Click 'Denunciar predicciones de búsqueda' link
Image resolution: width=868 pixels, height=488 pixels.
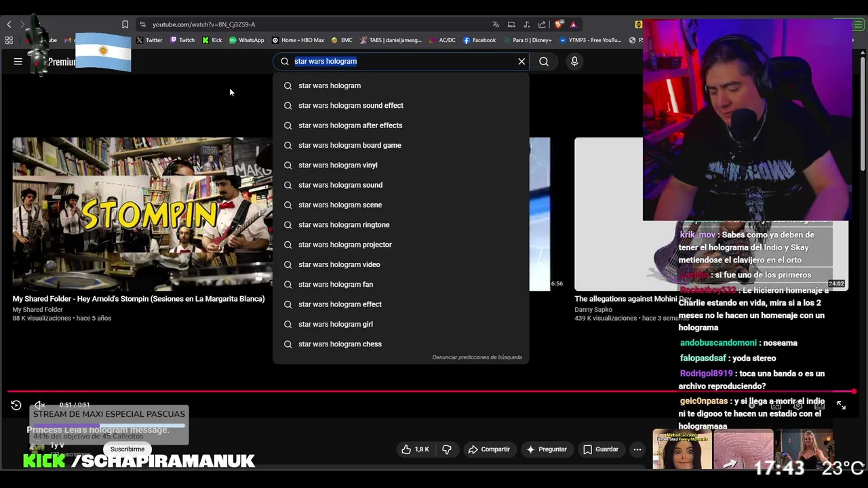click(477, 357)
